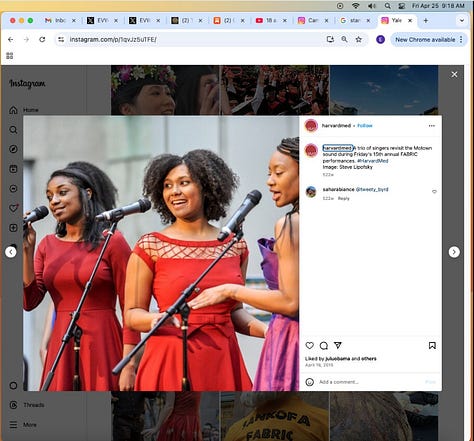
Task: Open Spotlight search in menu bar
Action: [387, 6]
